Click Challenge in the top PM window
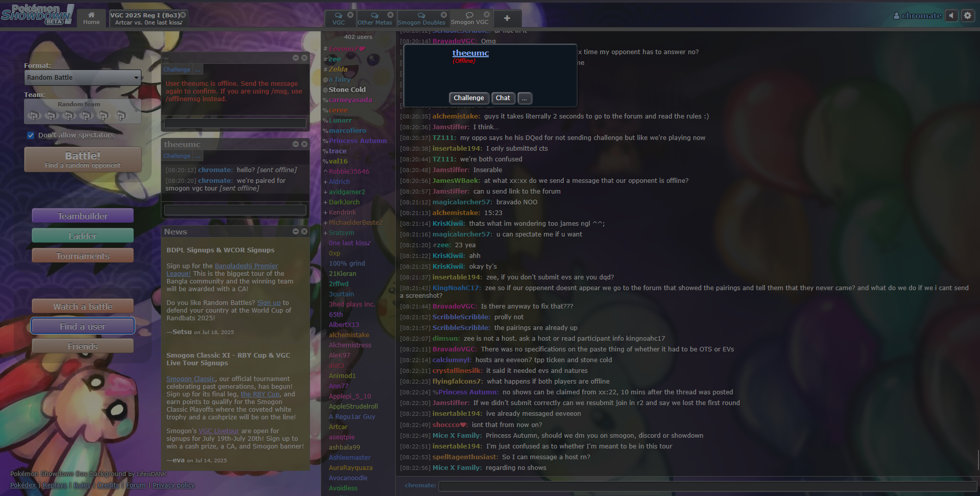The width and height of the screenshot is (980, 496). tap(177, 69)
